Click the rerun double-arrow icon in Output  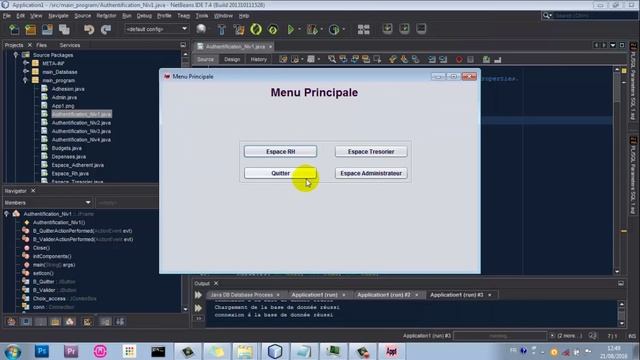pos(198,295)
